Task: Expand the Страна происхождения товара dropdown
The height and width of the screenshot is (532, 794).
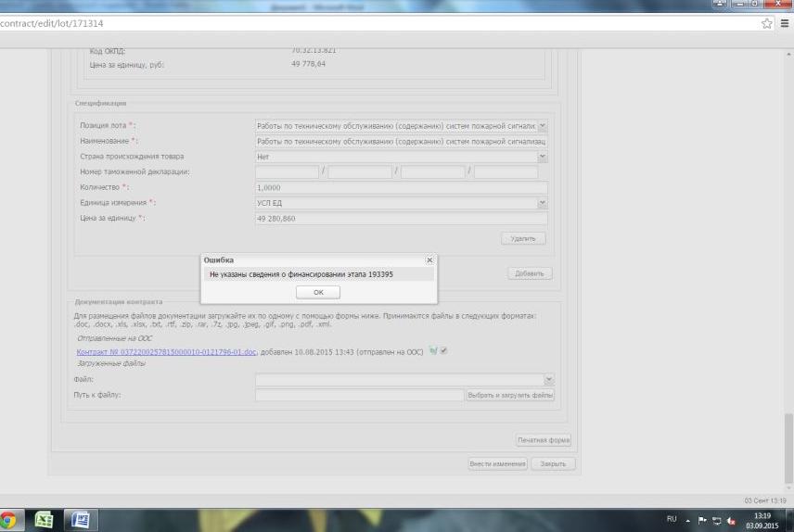Action: click(543, 157)
